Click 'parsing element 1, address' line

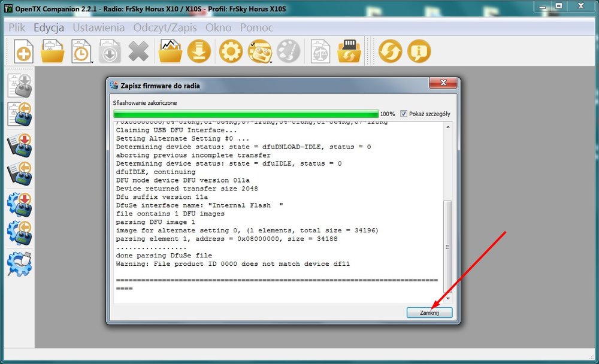point(226,239)
